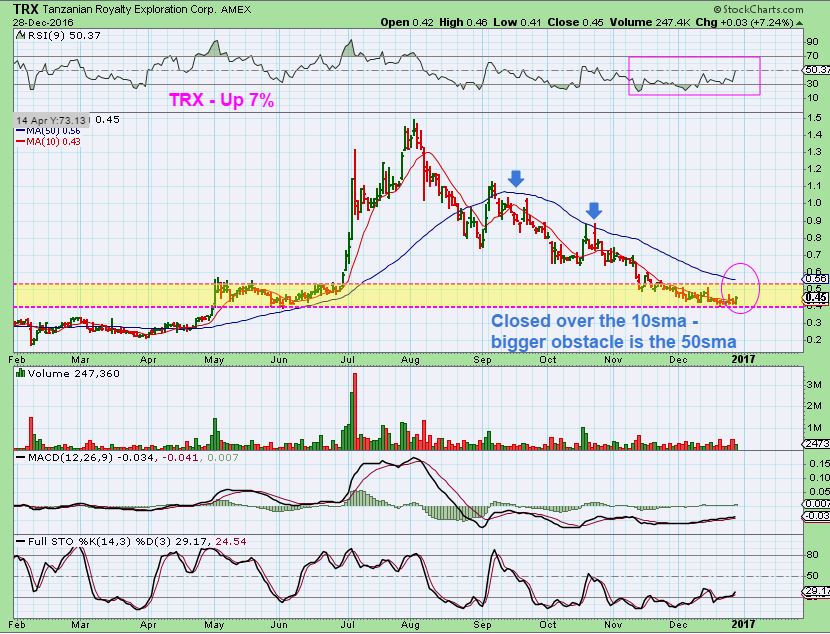Click the 0.15 level on the MACD axis
Screen dimensions: 830x634
(x=818, y=464)
